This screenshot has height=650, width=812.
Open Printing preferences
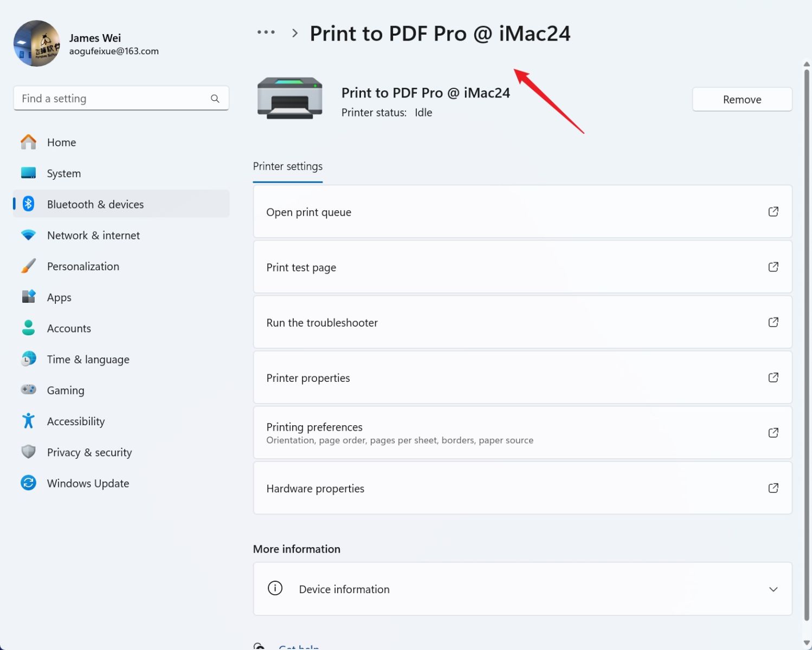pos(523,433)
